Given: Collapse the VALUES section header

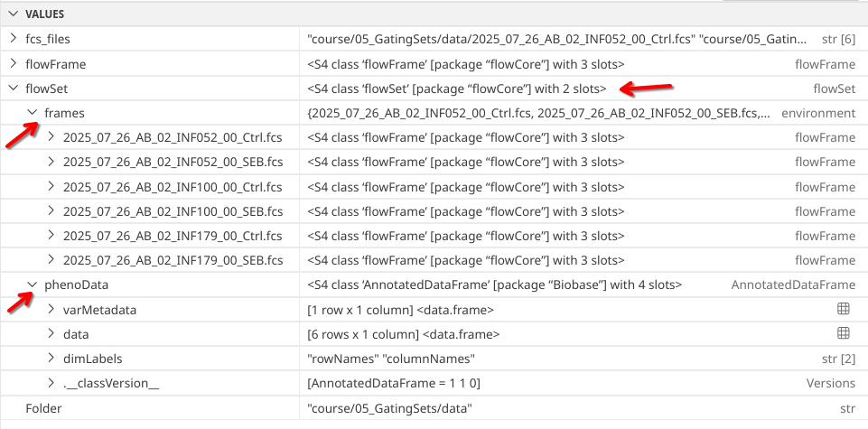Looking at the screenshot, I should pos(12,14).
